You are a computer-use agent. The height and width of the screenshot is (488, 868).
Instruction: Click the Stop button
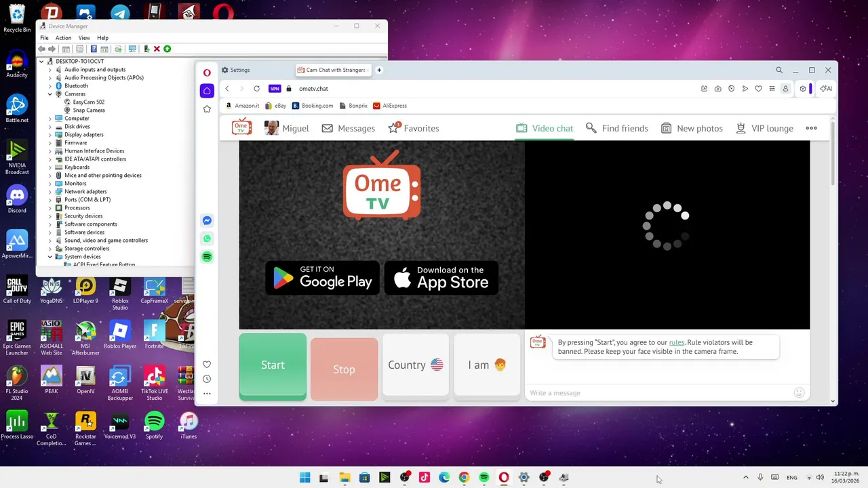click(x=344, y=369)
